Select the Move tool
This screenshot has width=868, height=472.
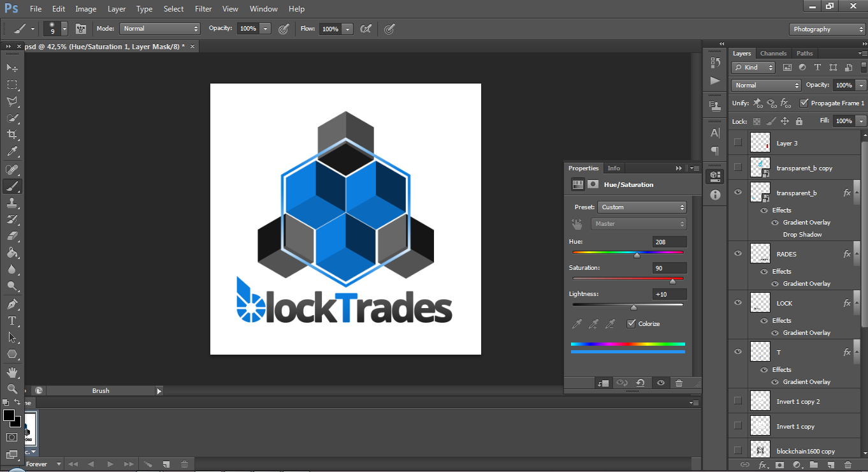(12, 67)
